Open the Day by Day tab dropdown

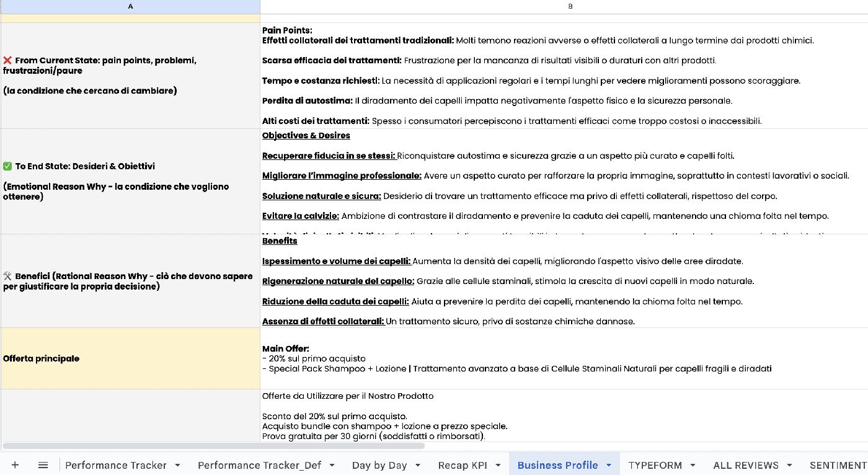[417, 465]
